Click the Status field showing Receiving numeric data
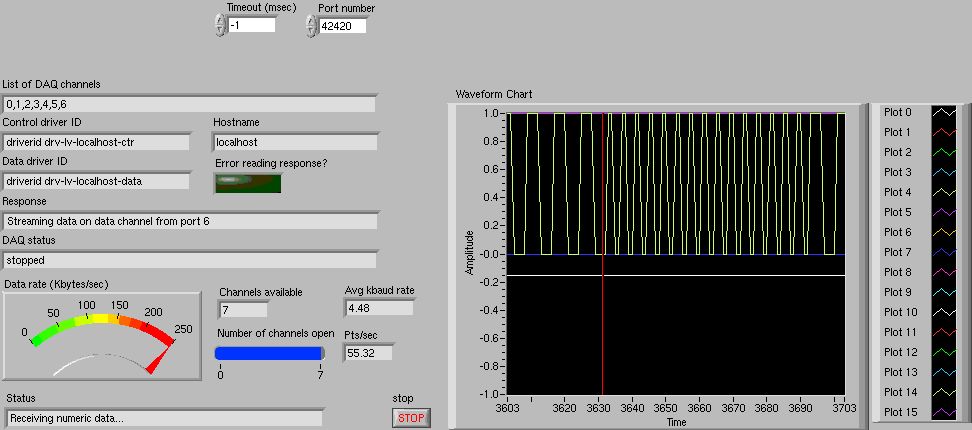 (x=164, y=418)
